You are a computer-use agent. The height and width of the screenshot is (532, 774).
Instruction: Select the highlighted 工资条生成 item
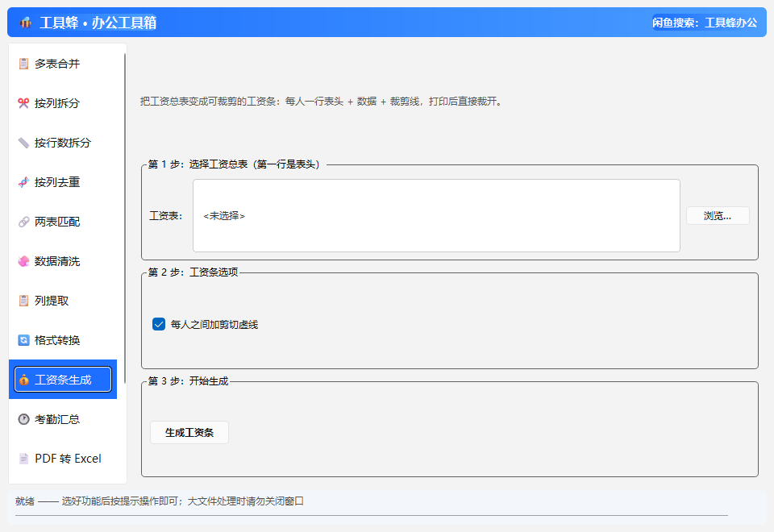(x=63, y=380)
